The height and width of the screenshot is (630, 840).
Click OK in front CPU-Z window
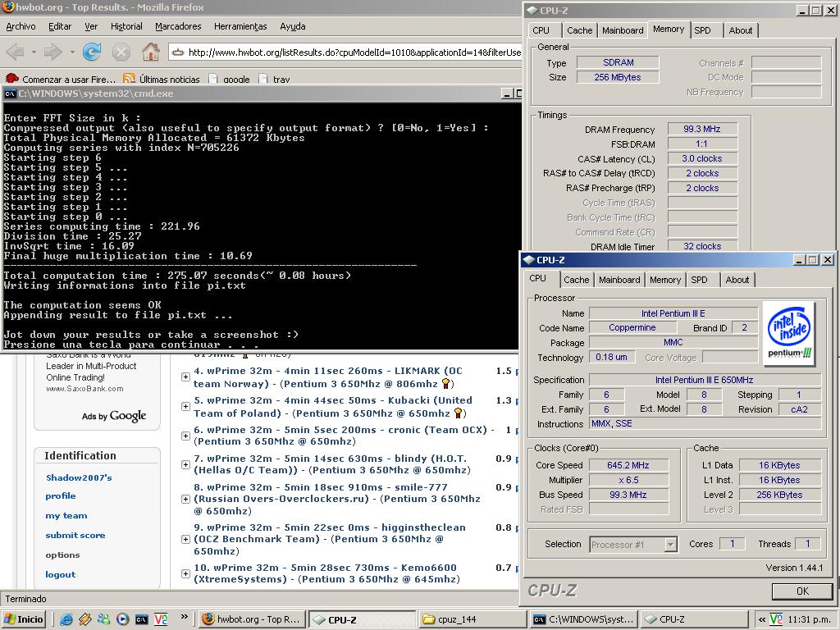click(802, 591)
